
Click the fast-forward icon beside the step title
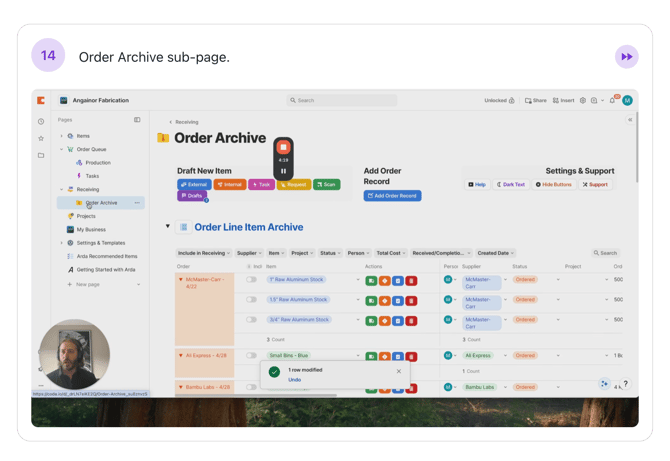pyautogui.click(x=626, y=57)
